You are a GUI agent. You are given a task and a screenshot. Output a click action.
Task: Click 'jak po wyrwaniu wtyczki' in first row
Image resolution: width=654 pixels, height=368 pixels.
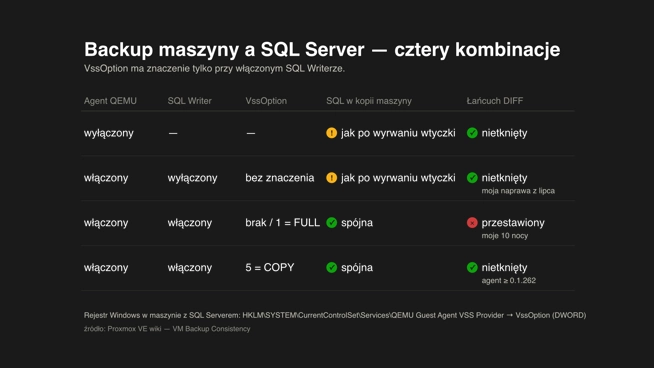pos(398,134)
